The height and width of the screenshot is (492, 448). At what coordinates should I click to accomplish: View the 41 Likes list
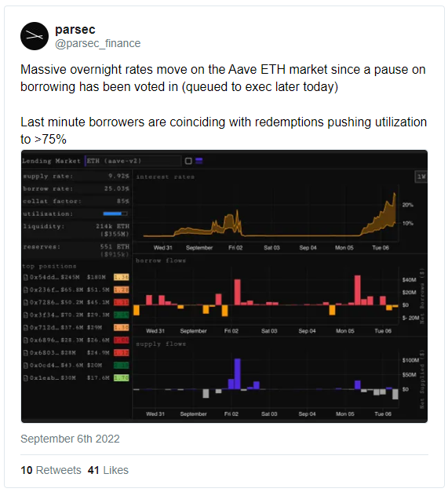pyautogui.click(x=108, y=470)
